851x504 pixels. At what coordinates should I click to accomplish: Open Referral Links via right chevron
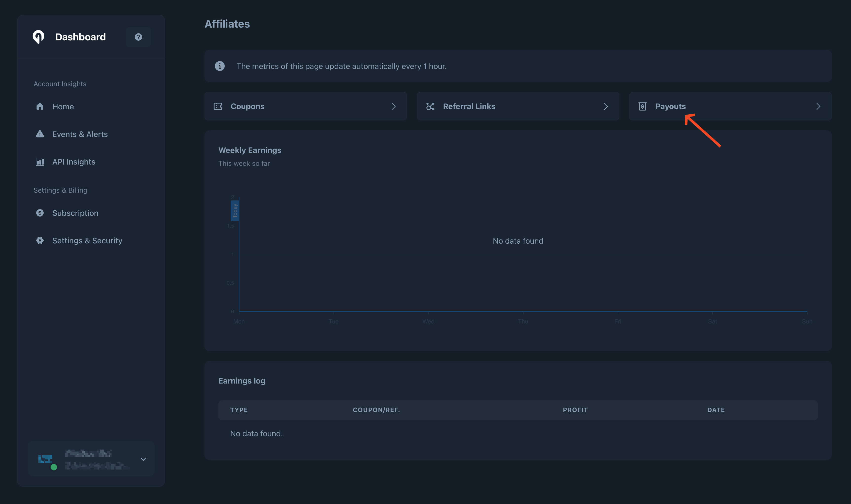606,106
